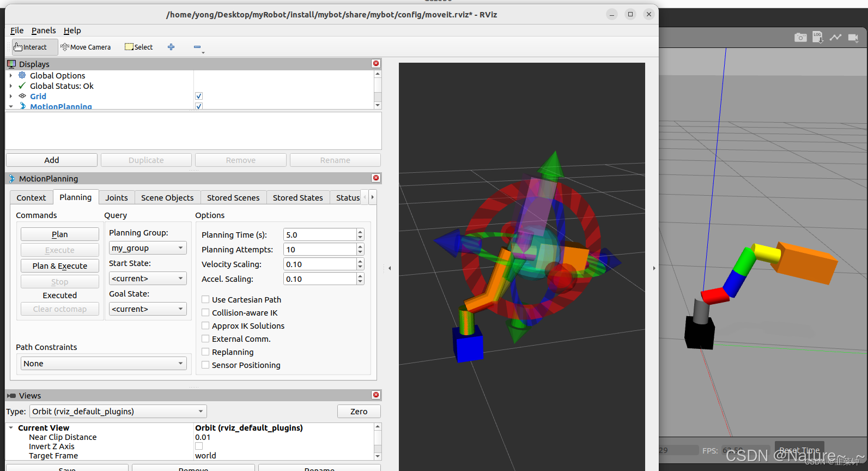Toggle the Grid display checkbox
The height and width of the screenshot is (471, 868).
tap(199, 96)
